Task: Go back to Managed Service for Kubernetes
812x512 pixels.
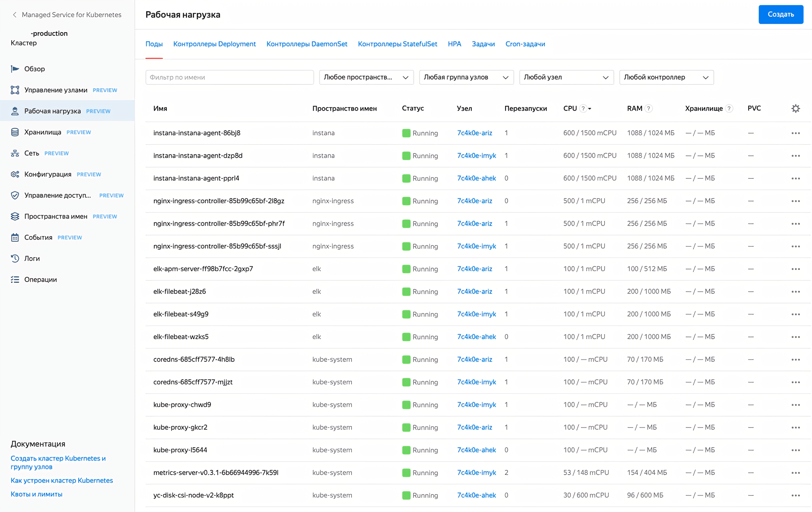Action: click(67, 14)
